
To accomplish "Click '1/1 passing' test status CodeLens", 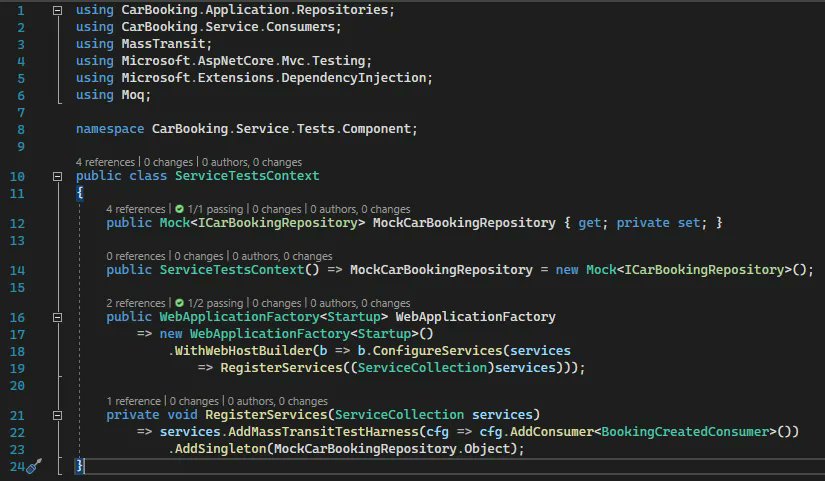I will coord(215,209).
